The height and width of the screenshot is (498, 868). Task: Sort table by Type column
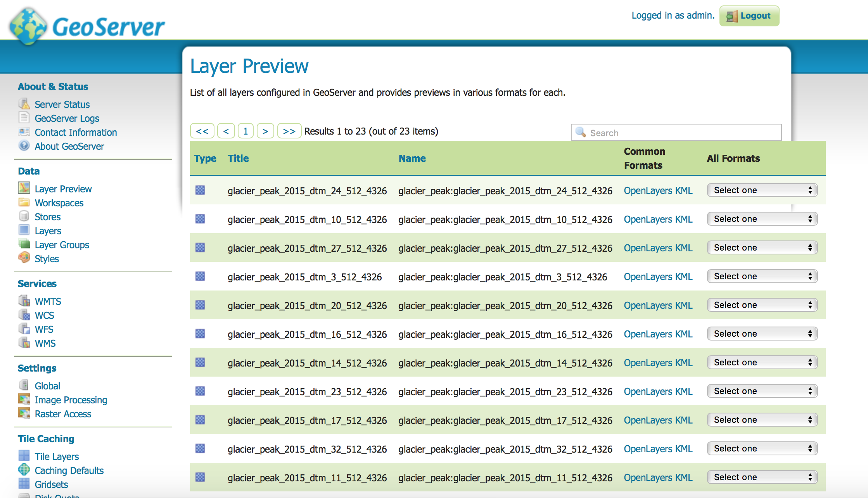[x=205, y=158]
